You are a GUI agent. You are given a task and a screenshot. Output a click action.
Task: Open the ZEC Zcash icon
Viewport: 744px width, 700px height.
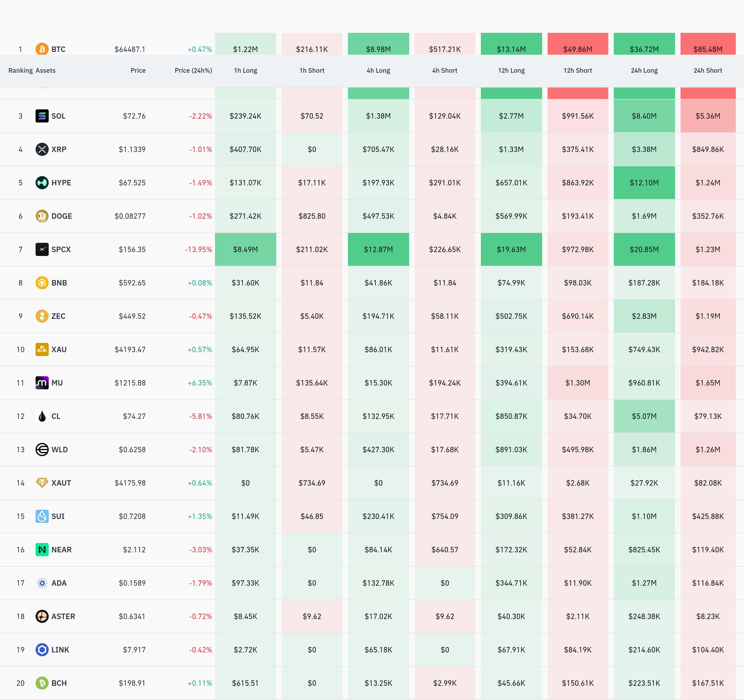point(42,316)
